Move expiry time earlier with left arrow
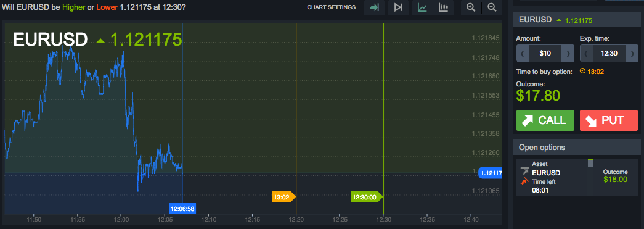 click(x=585, y=54)
